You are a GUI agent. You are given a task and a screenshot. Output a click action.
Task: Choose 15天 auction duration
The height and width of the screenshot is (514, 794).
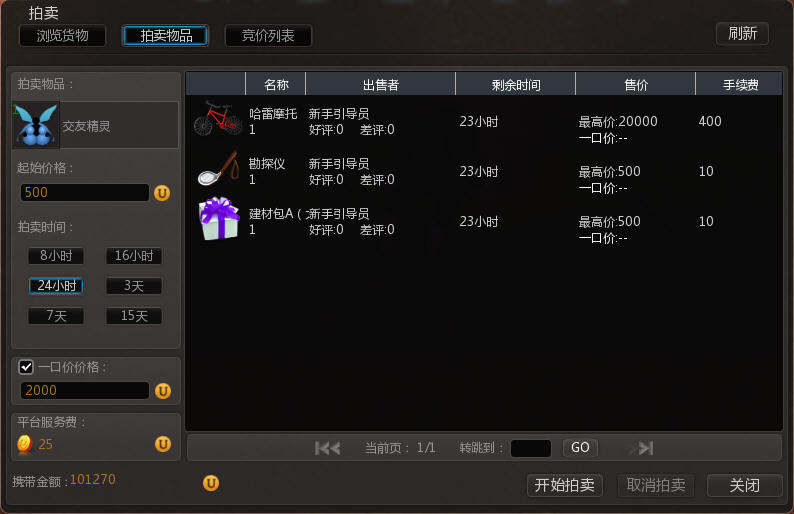tap(134, 315)
